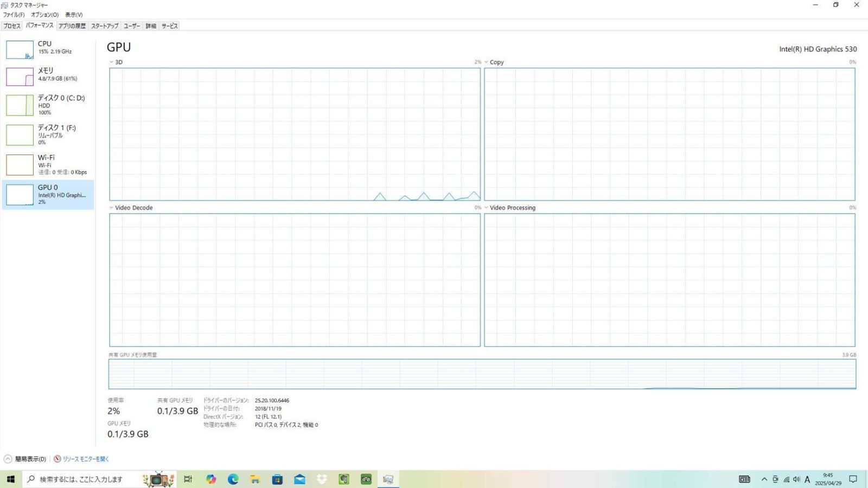Select the メモリ (memory) entry in sidebar
The width and height of the screenshot is (868, 488).
pos(48,76)
